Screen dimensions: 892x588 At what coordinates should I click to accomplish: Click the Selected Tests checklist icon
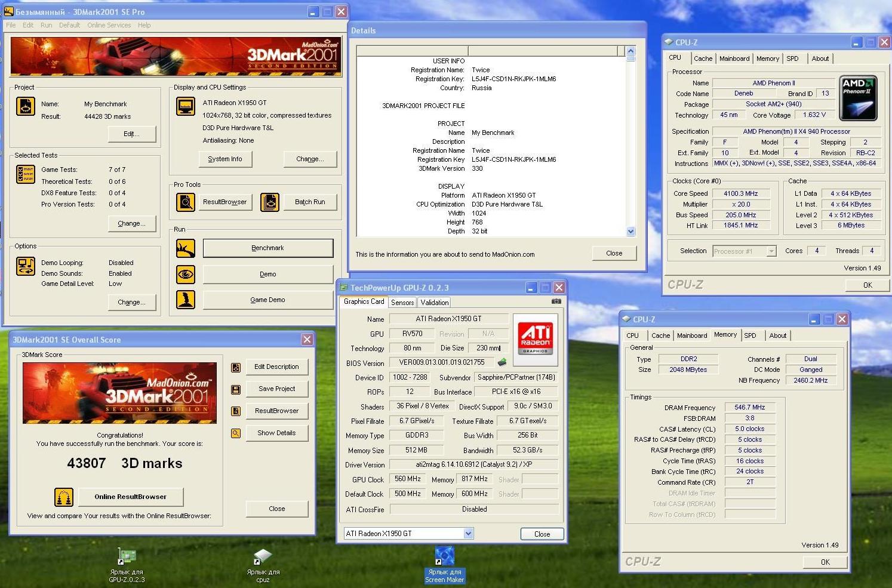click(x=25, y=174)
